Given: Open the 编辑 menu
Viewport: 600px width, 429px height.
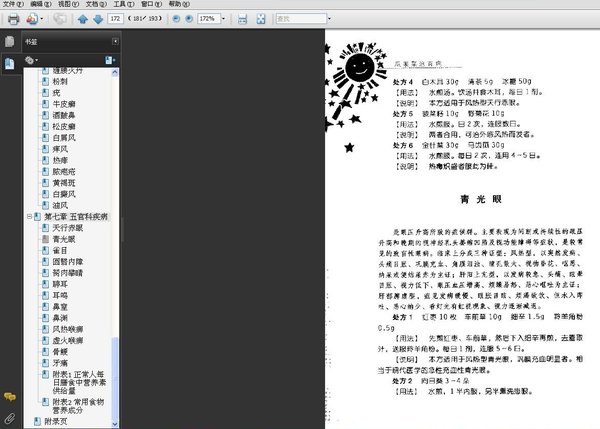Looking at the screenshot, I should coord(41,4).
